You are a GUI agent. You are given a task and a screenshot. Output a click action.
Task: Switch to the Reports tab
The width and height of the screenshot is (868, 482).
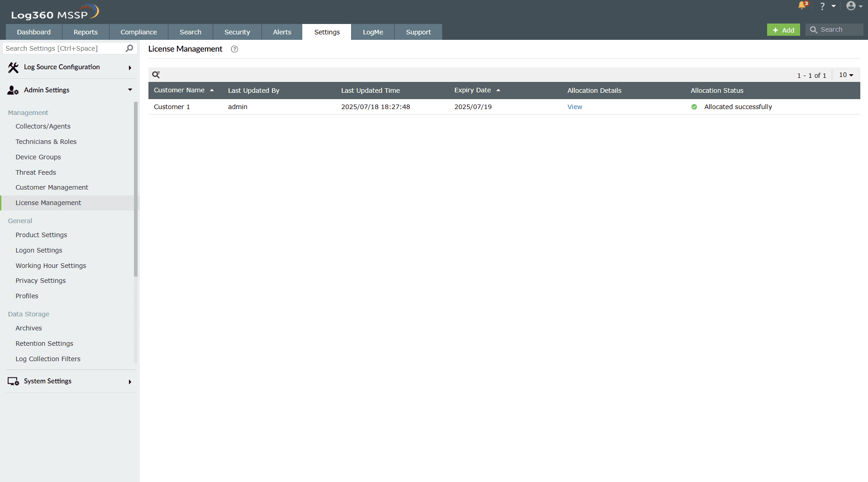86,32
